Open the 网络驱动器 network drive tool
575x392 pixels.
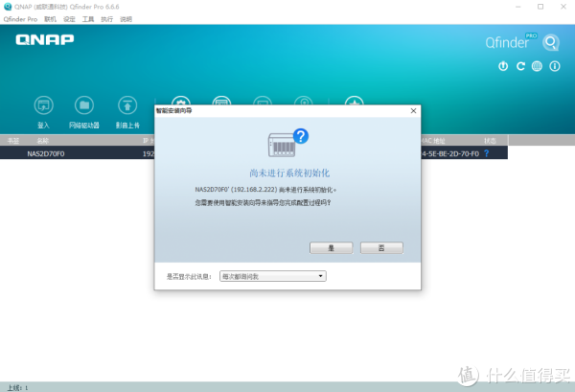click(x=84, y=105)
